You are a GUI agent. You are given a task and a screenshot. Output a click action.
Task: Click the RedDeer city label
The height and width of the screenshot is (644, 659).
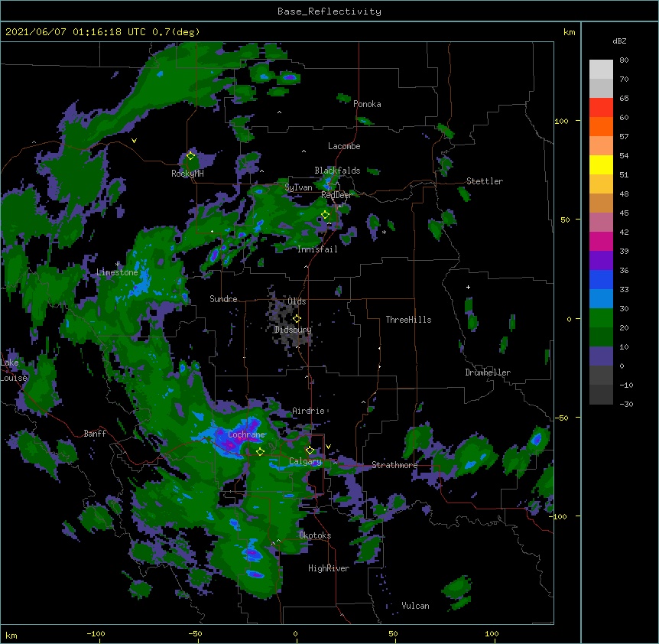(336, 195)
